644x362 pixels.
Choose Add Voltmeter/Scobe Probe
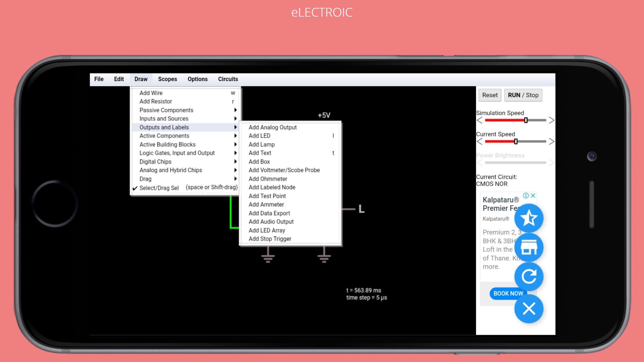pyautogui.click(x=284, y=170)
